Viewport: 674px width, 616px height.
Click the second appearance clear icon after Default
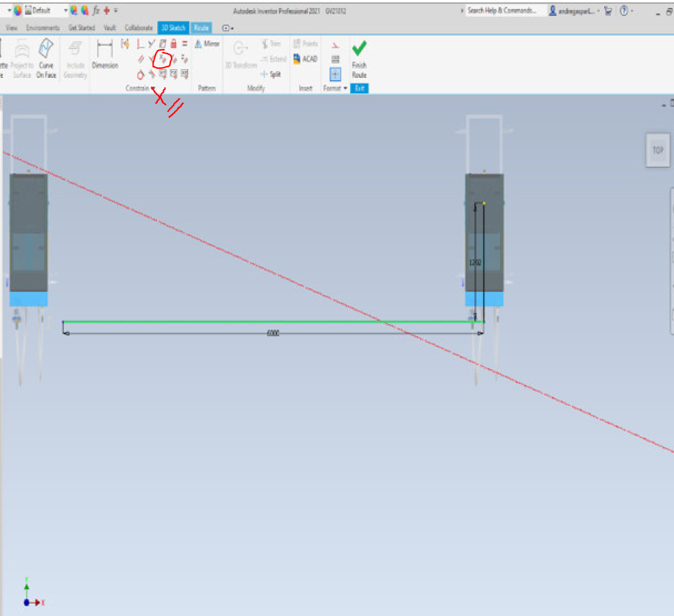(84, 10)
